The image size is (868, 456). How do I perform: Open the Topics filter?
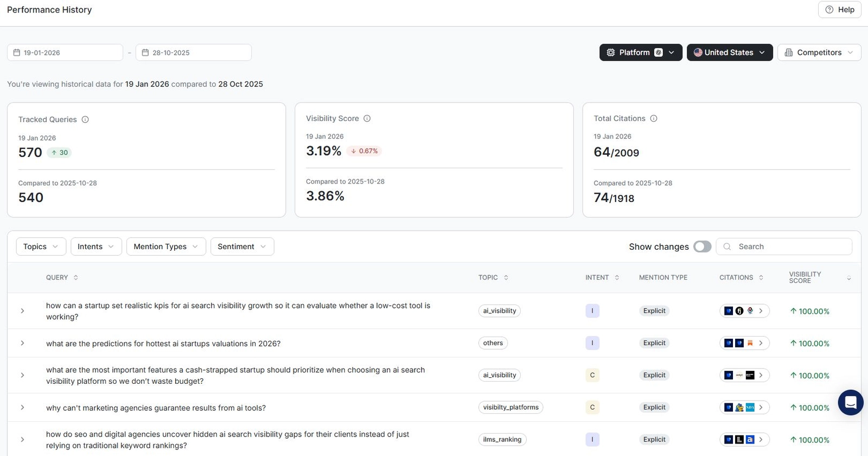coord(41,246)
